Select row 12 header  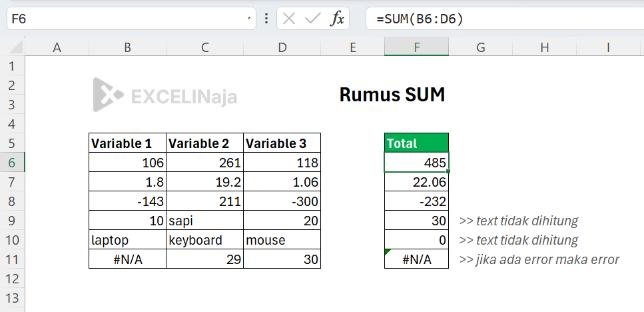pos(13,278)
